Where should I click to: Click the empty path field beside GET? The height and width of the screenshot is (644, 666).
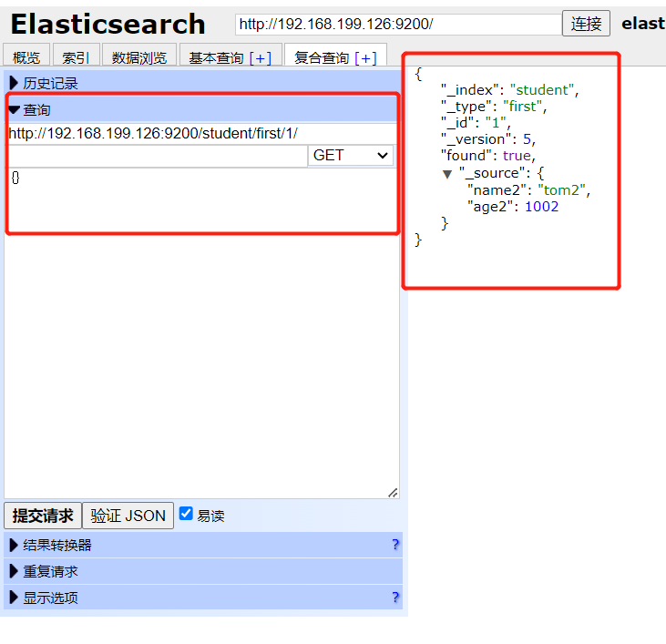pyautogui.click(x=158, y=156)
